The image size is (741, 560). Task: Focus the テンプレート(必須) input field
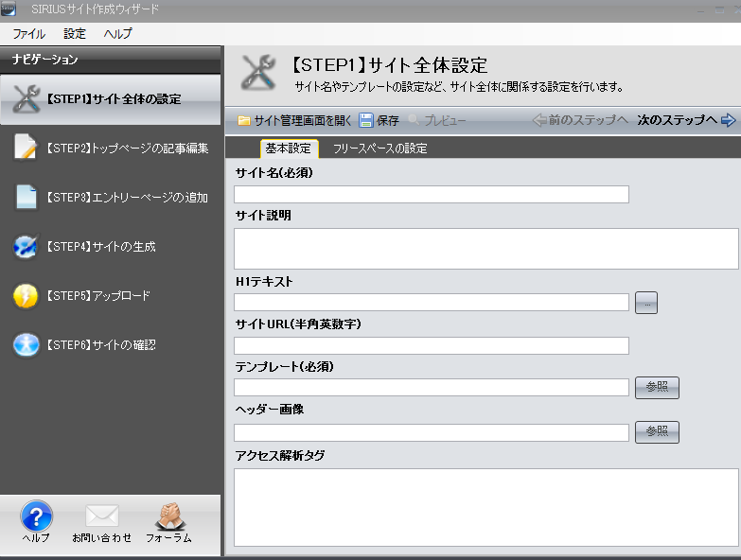(432, 387)
